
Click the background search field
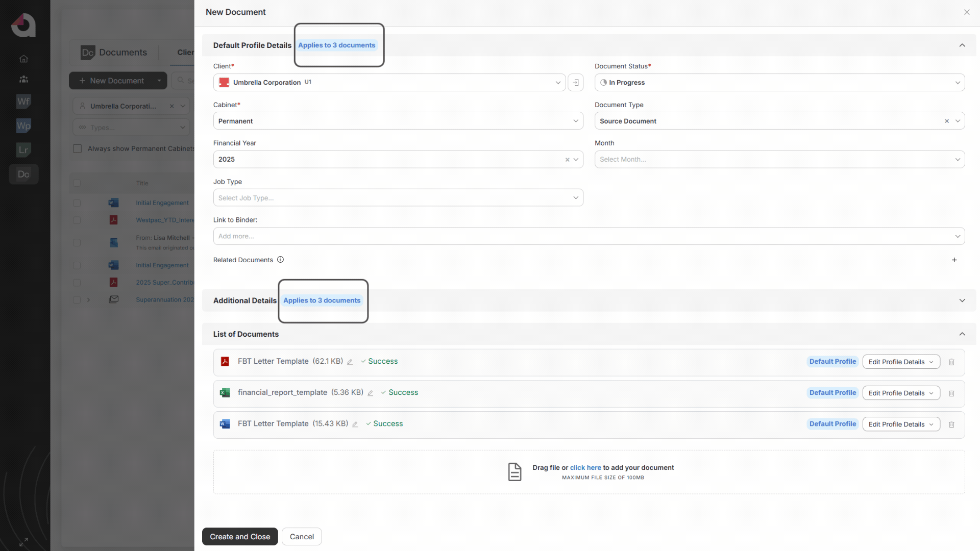(184, 81)
